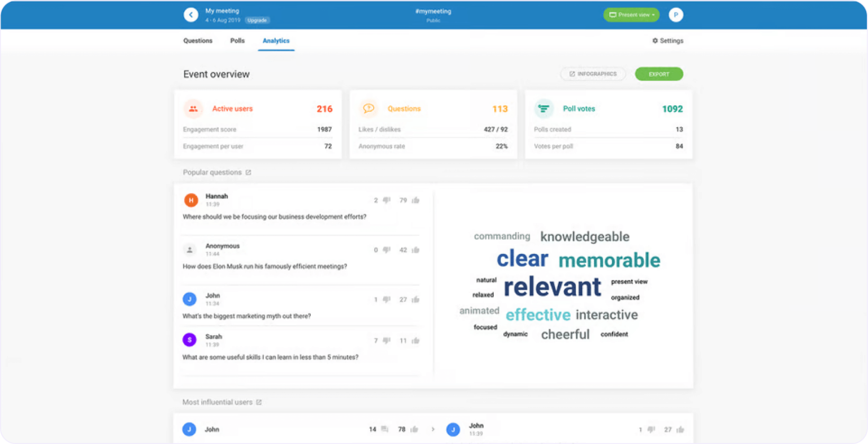Click Hannah's orange avatar icon

190,200
